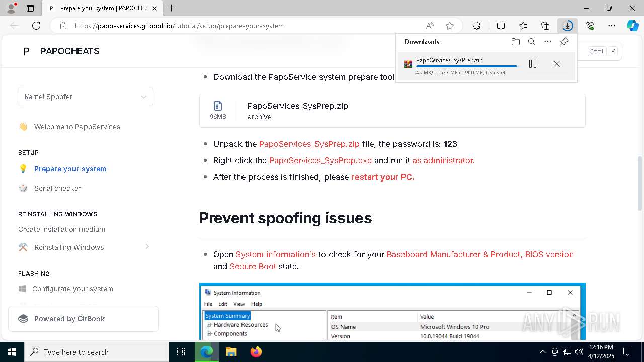Open the Favorites list
Viewport: 644px width, 362px height.
[523, 26]
